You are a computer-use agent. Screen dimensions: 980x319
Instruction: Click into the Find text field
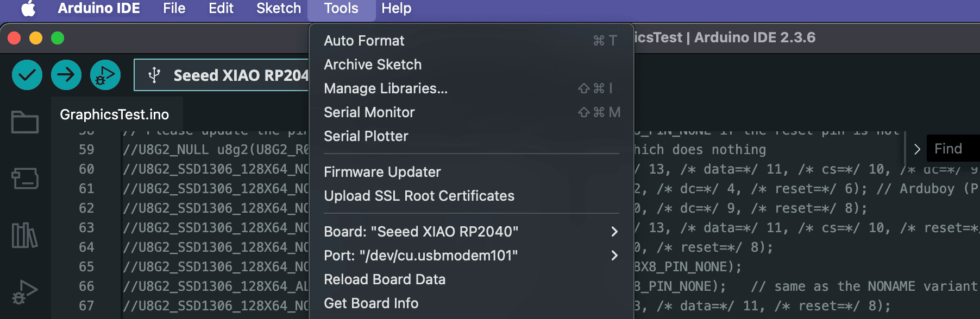(954, 149)
